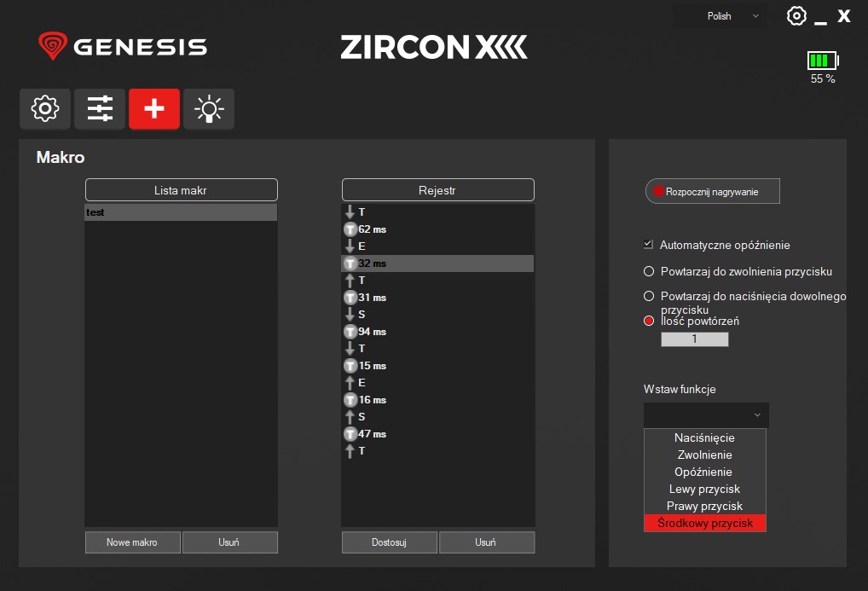The height and width of the screenshot is (591, 868).
Task: Select Powtarzaj do zwolnienia przycisku option
Action: 649,272
